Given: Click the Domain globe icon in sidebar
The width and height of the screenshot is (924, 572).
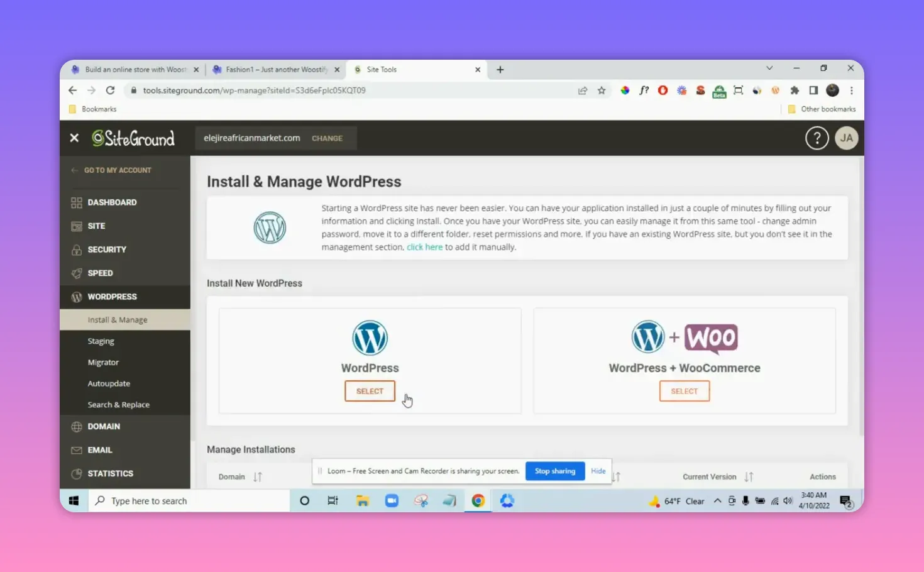Looking at the screenshot, I should (x=76, y=426).
